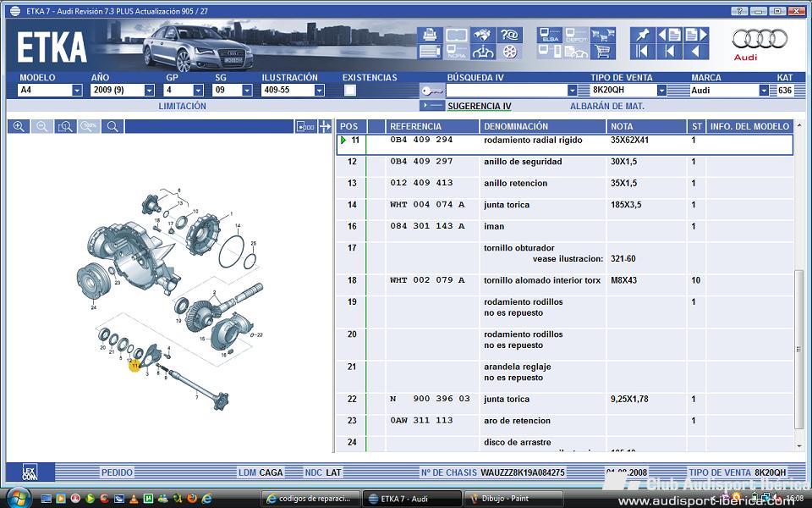Viewport: 812px width, 508px height.
Task: Open the ?@ help/email icon
Action: click(509, 35)
